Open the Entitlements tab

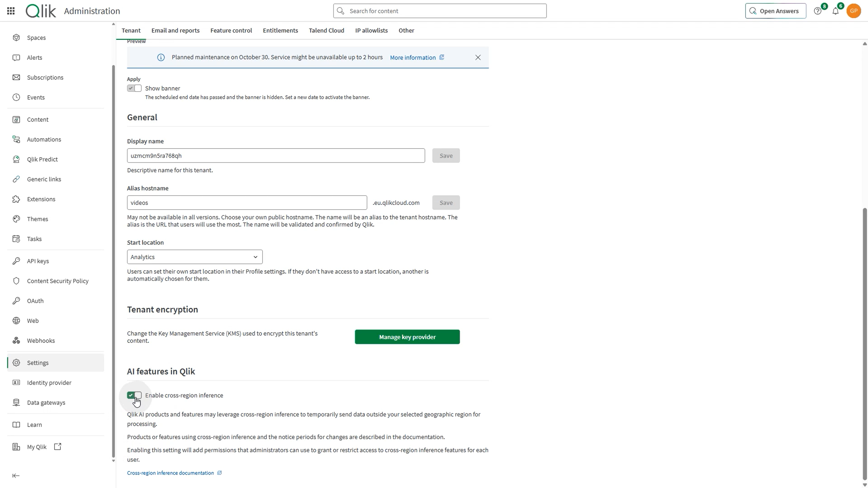[x=280, y=31]
